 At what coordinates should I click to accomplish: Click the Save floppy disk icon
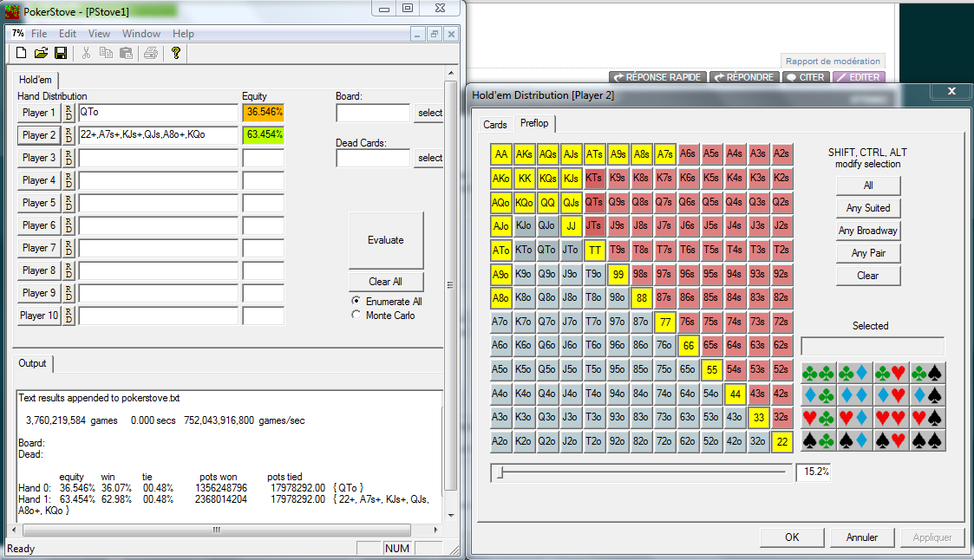point(61,54)
